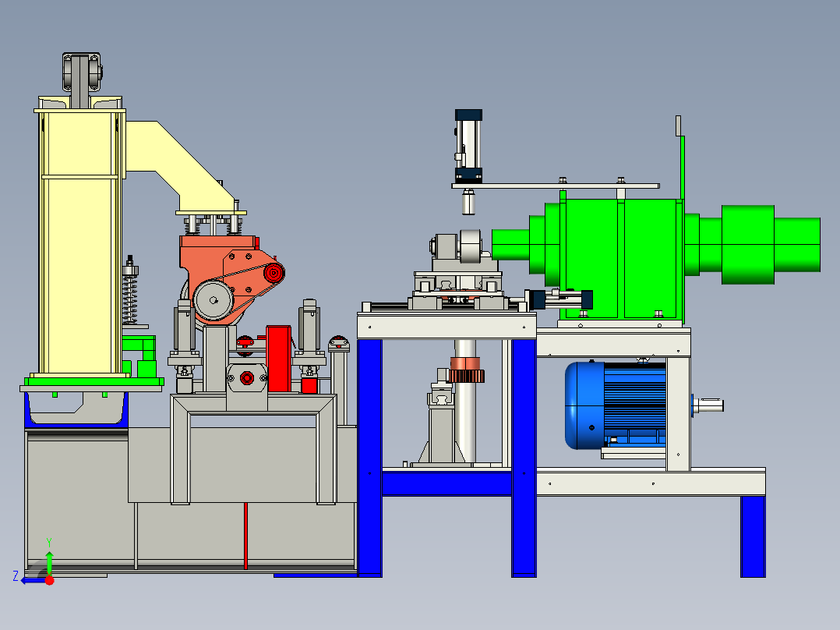
Task: Pick the large gray base tank panel
Action: coord(190,499)
